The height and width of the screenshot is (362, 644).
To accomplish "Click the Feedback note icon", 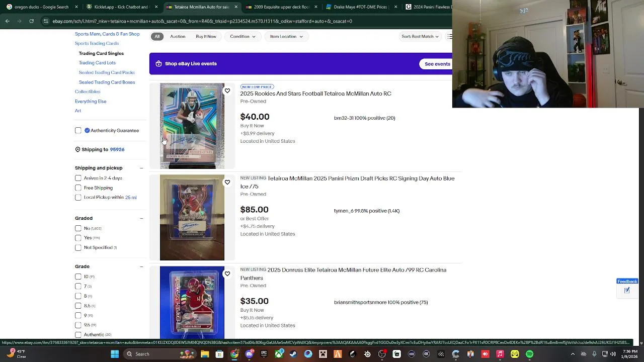I will pyautogui.click(x=627, y=290).
